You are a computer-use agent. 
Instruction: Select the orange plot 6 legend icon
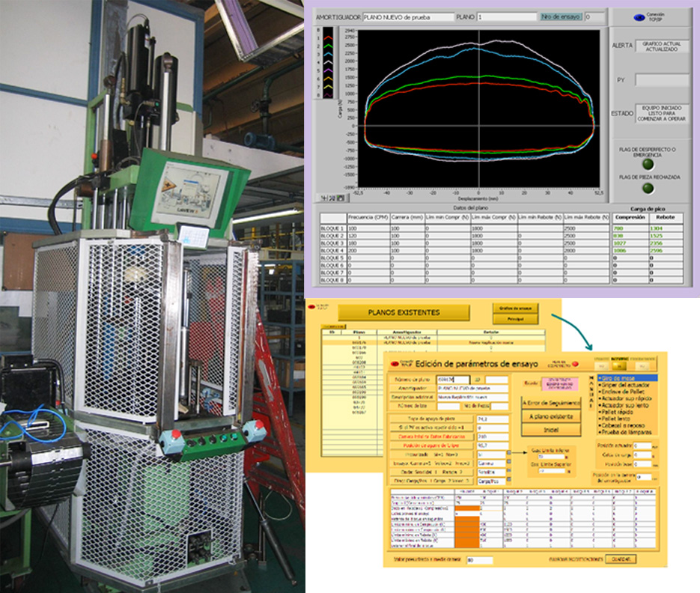coord(328,79)
